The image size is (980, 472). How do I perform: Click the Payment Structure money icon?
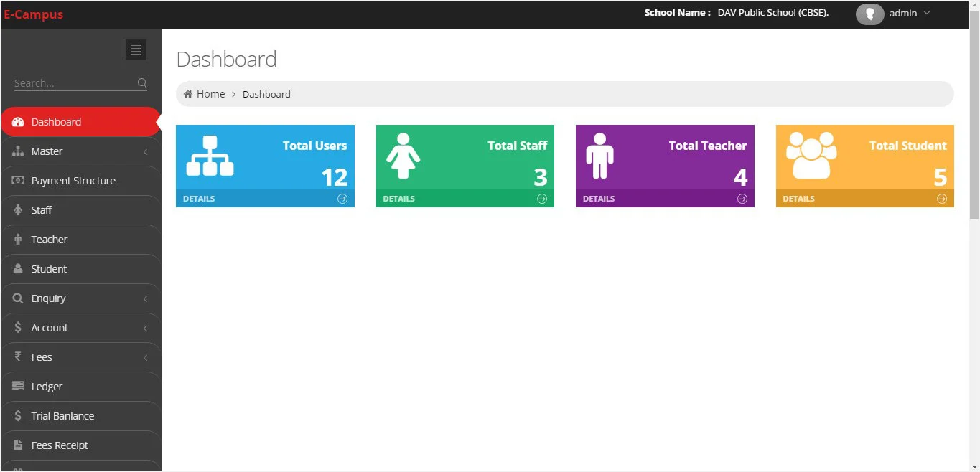click(x=19, y=181)
